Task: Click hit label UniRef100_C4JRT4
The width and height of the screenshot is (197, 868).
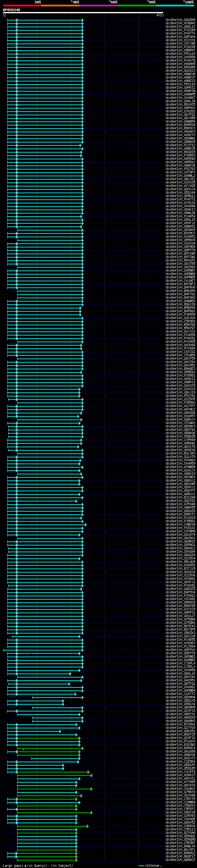Action: pos(180,772)
